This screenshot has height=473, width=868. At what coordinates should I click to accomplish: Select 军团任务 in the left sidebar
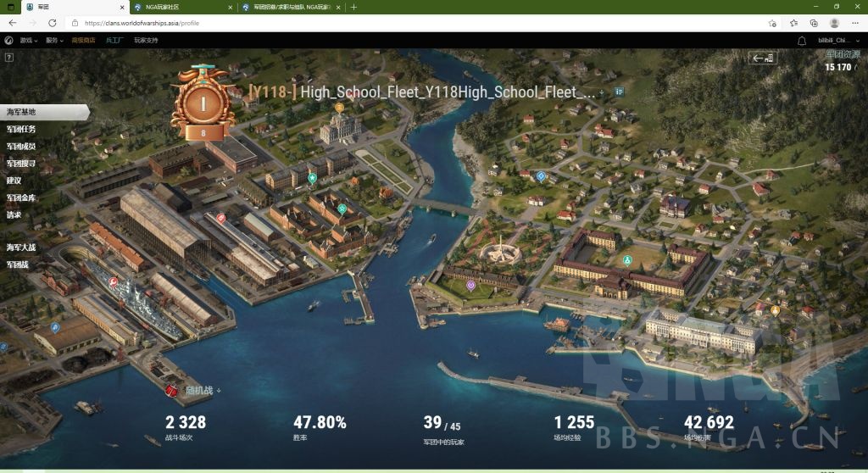coord(21,130)
